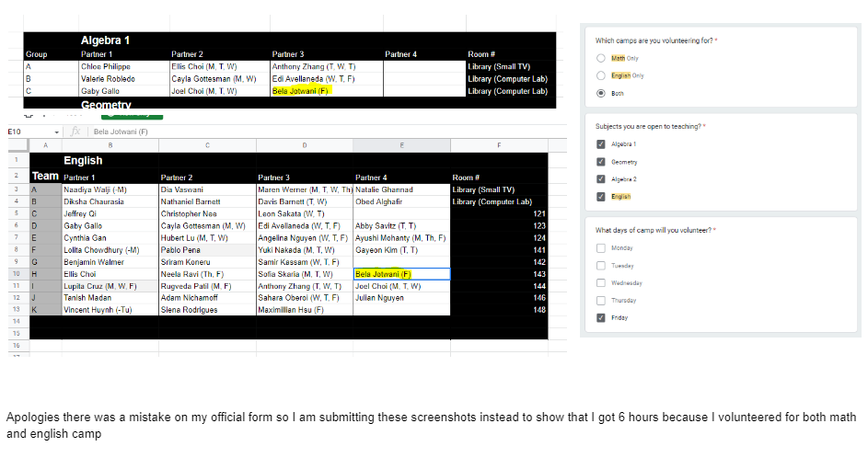Uncheck the Algebra 2 subject checkbox
The height and width of the screenshot is (458, 868).
click(x=601, y=179)
